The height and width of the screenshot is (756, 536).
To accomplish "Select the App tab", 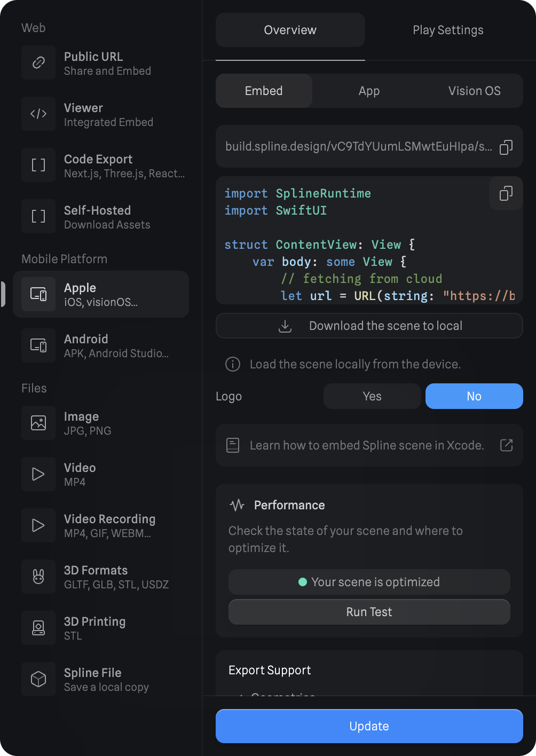I will coord(369,91).
